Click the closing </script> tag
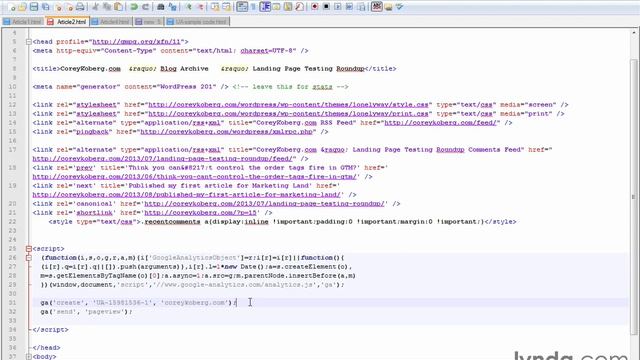 pyautogui.click(x=51, y=330)
